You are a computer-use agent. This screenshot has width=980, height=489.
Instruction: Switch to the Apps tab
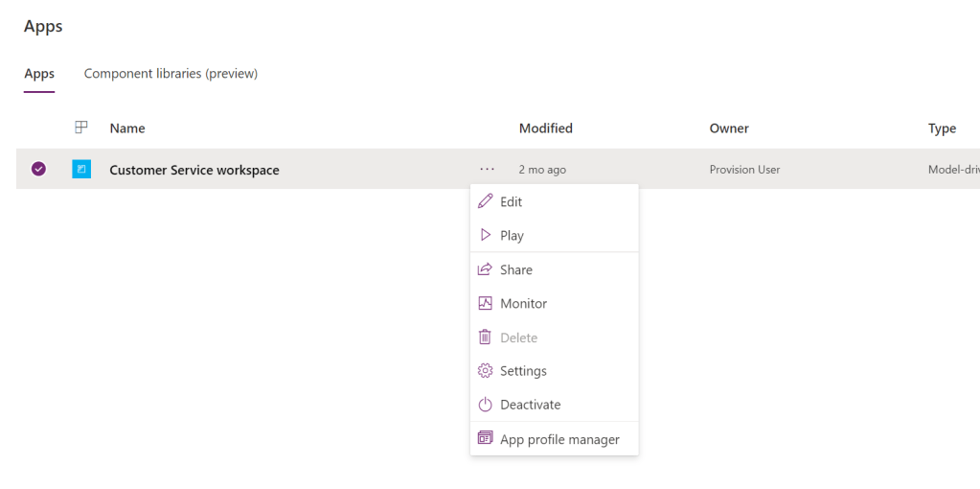pos(39,74)
